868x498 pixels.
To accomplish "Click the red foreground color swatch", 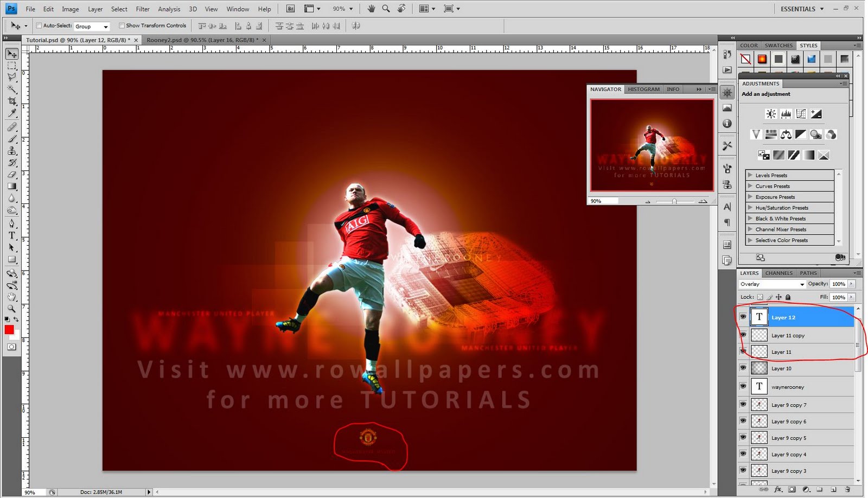I will 9,330.
